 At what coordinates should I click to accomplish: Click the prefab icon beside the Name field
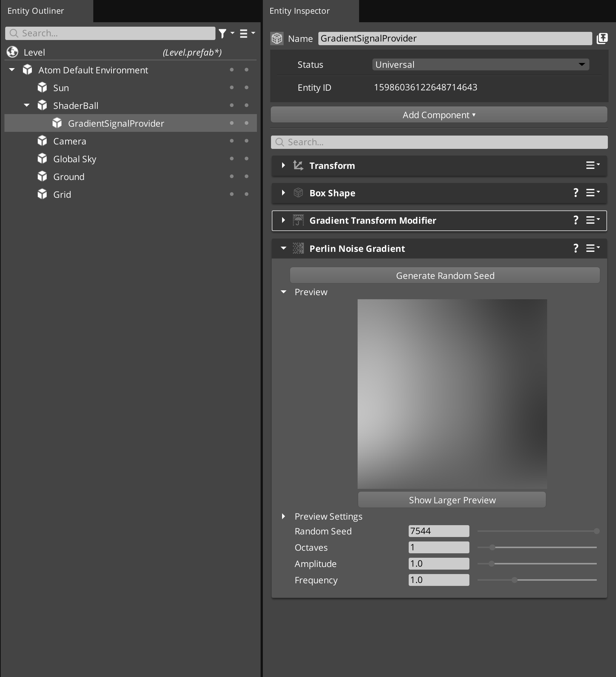coord(602,38)
